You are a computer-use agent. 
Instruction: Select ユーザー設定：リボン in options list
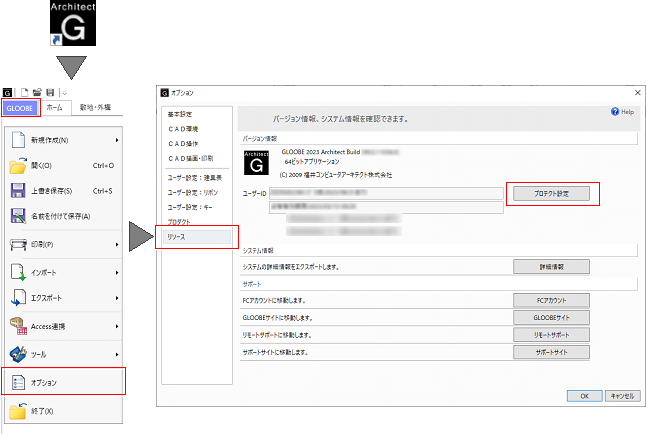tap(193, 193)
